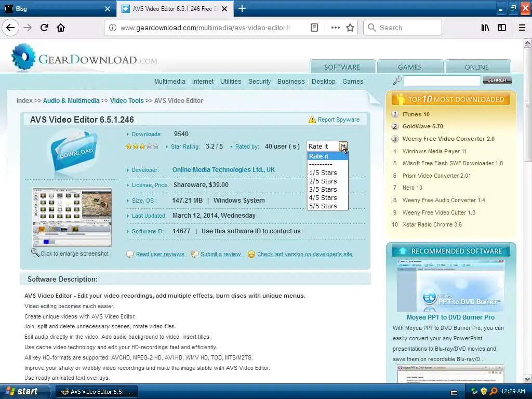
Task: Collapse the Rate it dropdown arrow
Action: point(343,146)
